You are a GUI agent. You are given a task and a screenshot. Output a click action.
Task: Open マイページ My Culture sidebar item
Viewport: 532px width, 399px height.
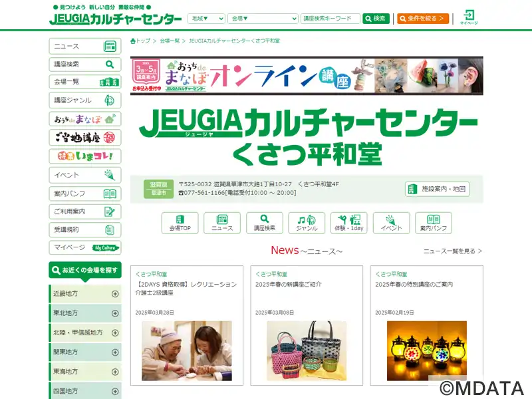[85, 247]
